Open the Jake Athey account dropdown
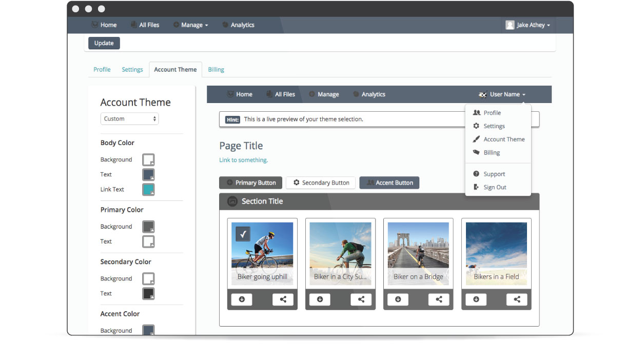Viewport: 644px width, 344px height. [528, 25]
